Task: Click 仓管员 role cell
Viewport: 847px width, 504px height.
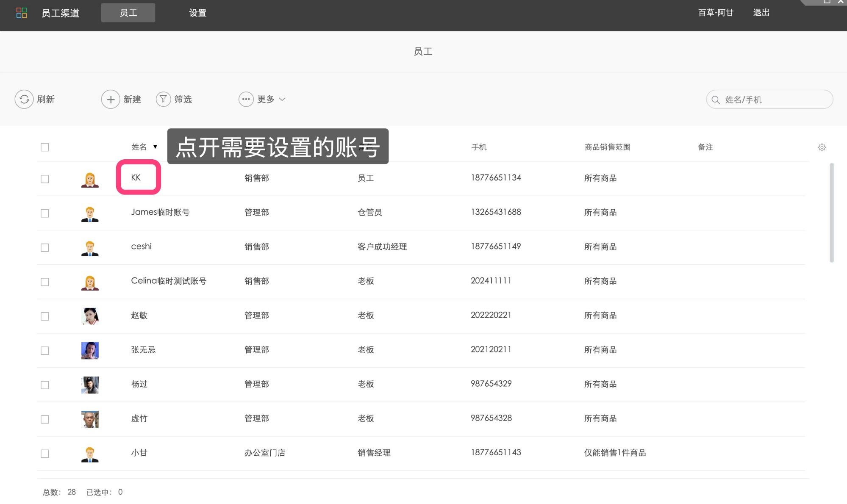Action: coord(369,213)
